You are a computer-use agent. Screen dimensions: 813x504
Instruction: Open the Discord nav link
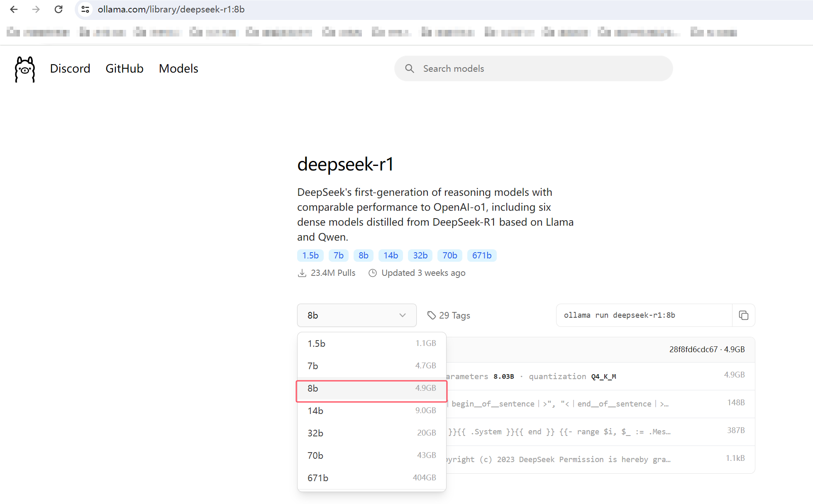pyautogui.click(x=70, y=68)
